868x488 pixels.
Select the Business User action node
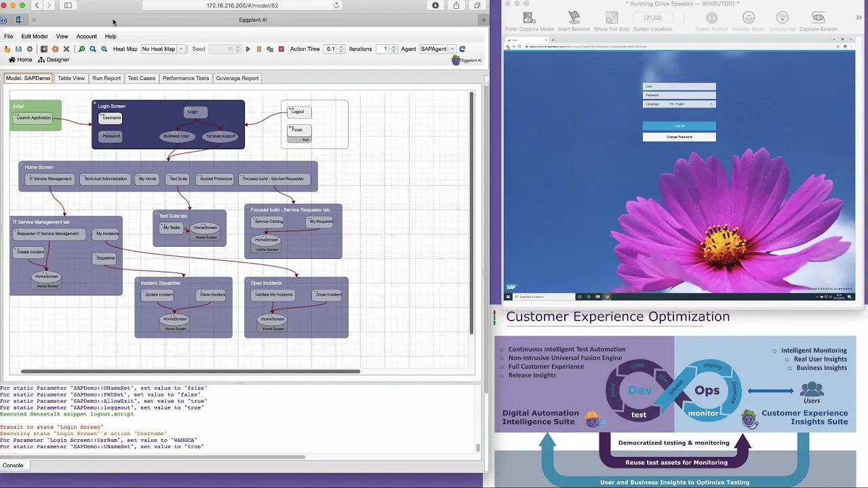click(176, 136)
